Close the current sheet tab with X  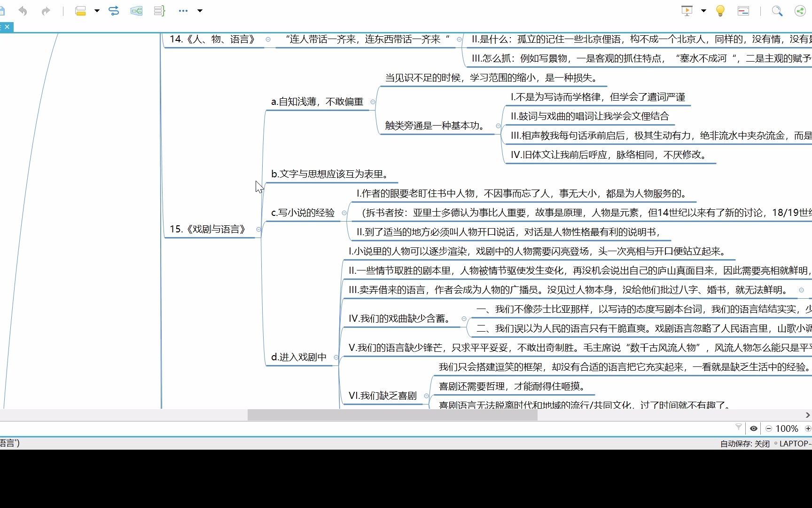[x=7, y=27]
